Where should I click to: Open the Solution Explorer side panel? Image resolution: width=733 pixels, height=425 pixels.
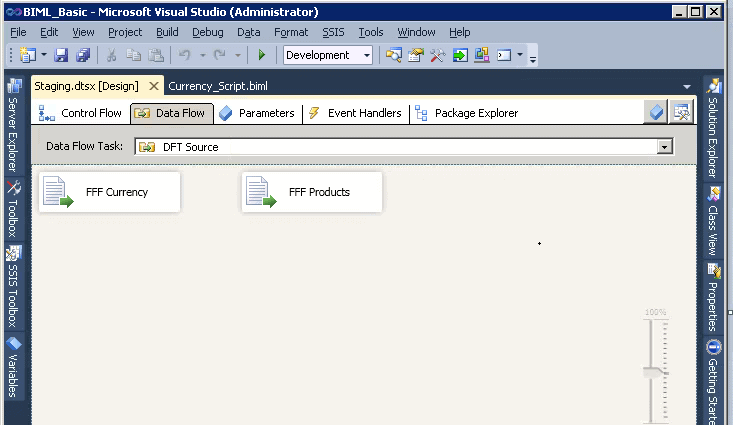[x=713, y=128]
